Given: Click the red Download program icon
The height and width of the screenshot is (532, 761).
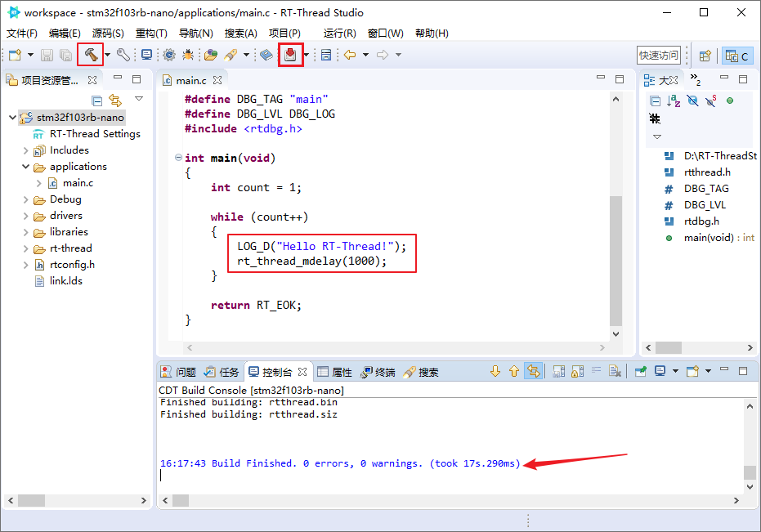Looking at the screenshot, I should coord(290,55).
